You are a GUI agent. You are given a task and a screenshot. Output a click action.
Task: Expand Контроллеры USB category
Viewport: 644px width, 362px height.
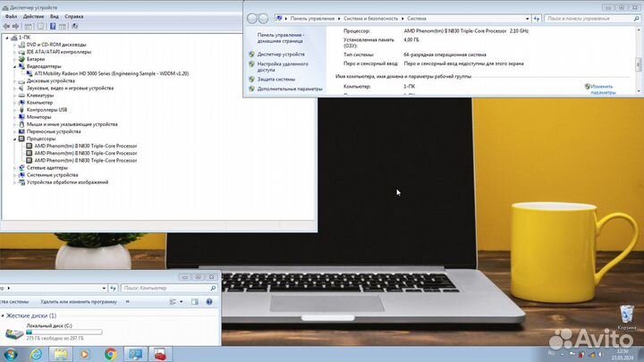[x=14, y=110]
